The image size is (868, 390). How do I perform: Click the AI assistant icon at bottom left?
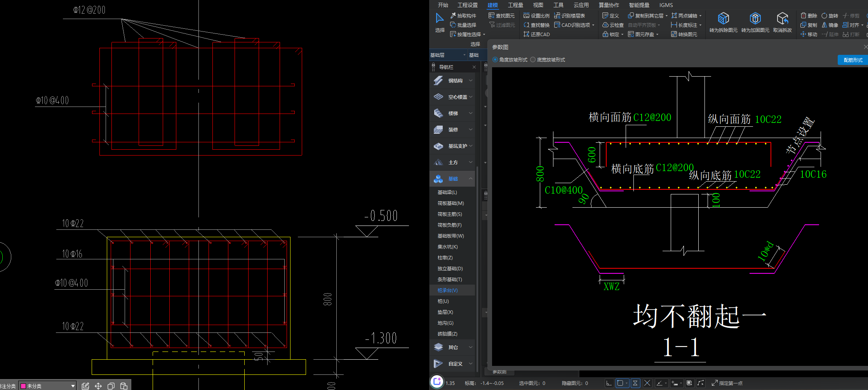coord(437,381)
